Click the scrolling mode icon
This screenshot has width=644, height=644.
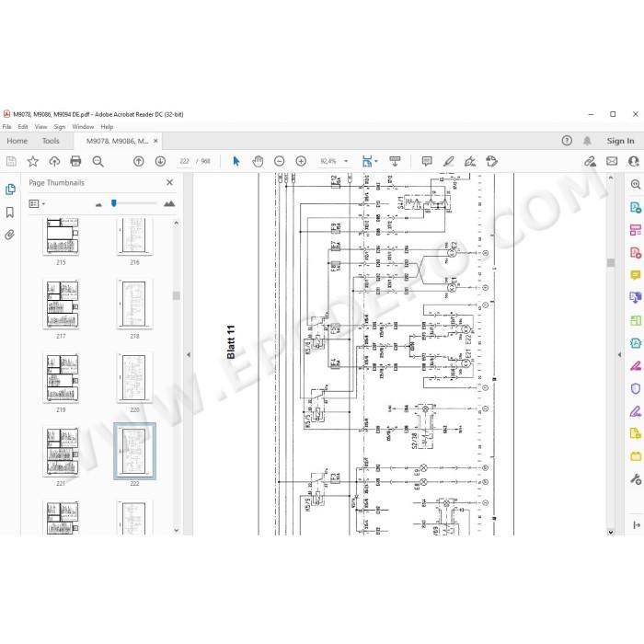tap(395, 161)
